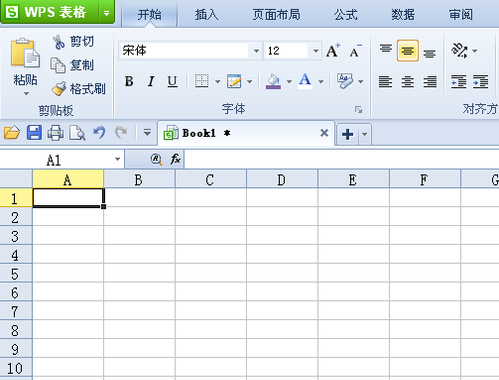Open the paste options arrow under 粘贴
The image size is (499, 380).
(26, 94)
